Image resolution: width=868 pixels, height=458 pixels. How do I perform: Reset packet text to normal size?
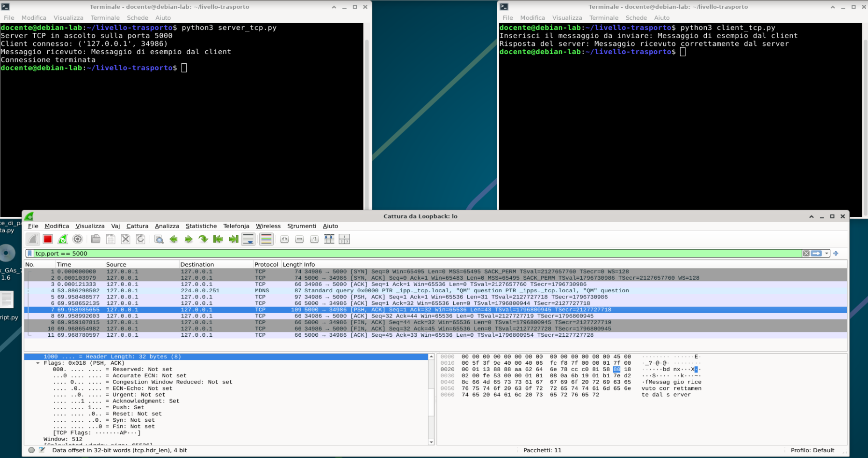pos(314,239)
